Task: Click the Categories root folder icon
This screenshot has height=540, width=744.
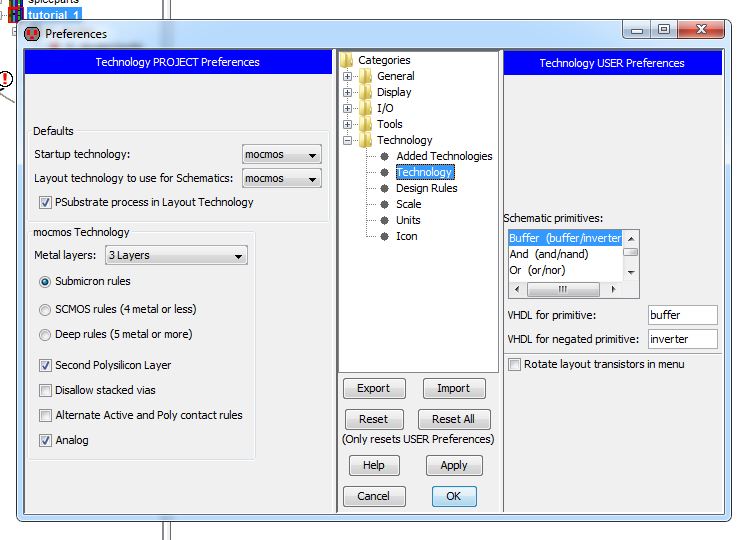Action: (x=346, y=60)
